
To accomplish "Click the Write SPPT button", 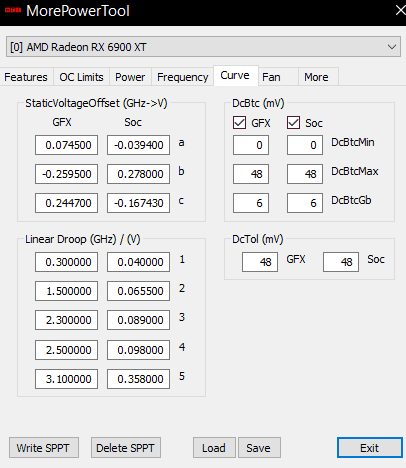I will (x=44, y=448).
